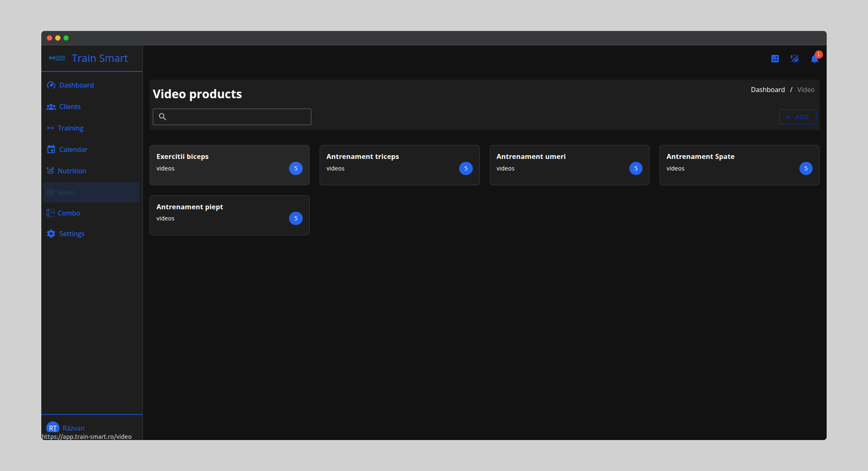Open the Antrenament triceps video card
868x471 pixels.
point(399,165)
